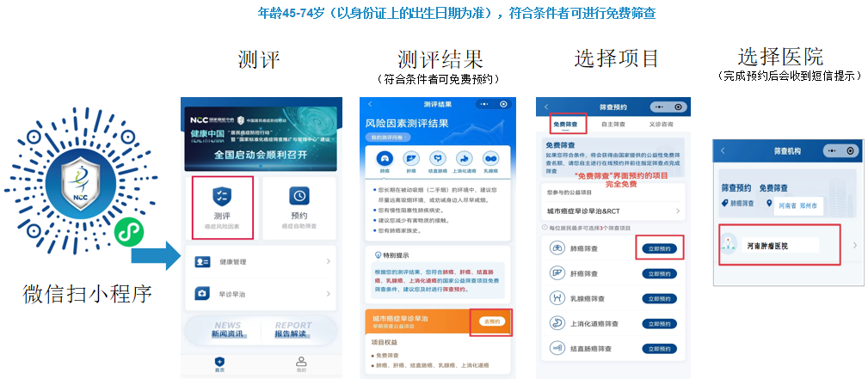Screen dimensions: 868x391
Task: Open the 新闻资讯 news section
Action: [x=228, y=332]
